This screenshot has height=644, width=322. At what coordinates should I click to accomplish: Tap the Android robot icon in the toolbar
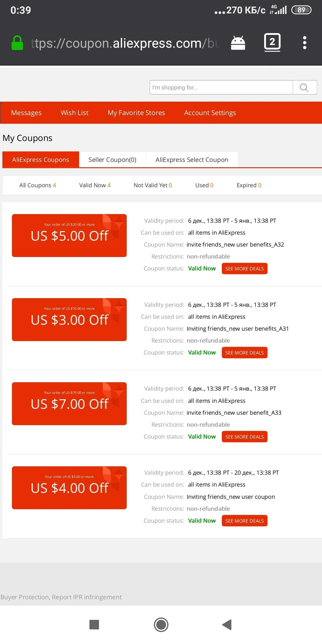tap(238, 43)
